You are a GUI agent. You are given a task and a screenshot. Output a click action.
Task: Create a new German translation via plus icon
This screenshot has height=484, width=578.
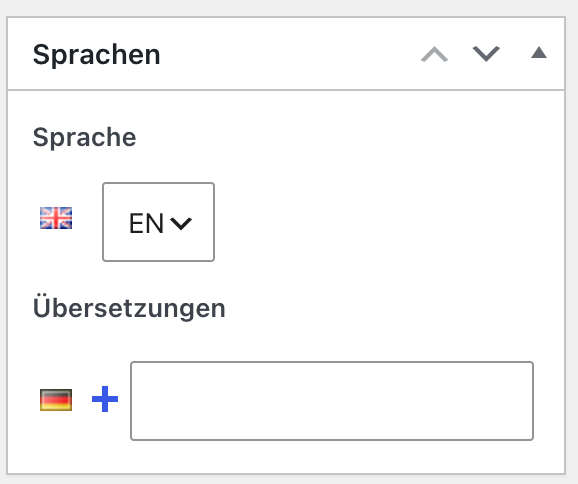[x=105, y=399]
